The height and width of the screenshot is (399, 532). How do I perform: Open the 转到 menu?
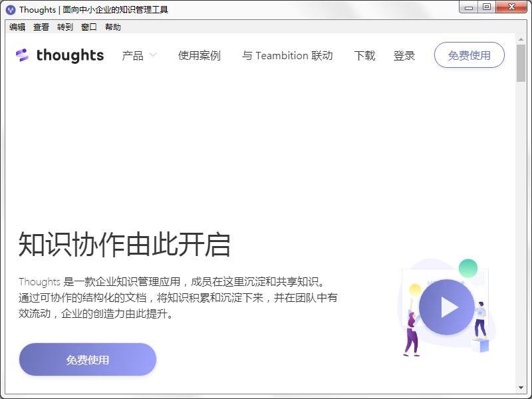click(65, 27)
